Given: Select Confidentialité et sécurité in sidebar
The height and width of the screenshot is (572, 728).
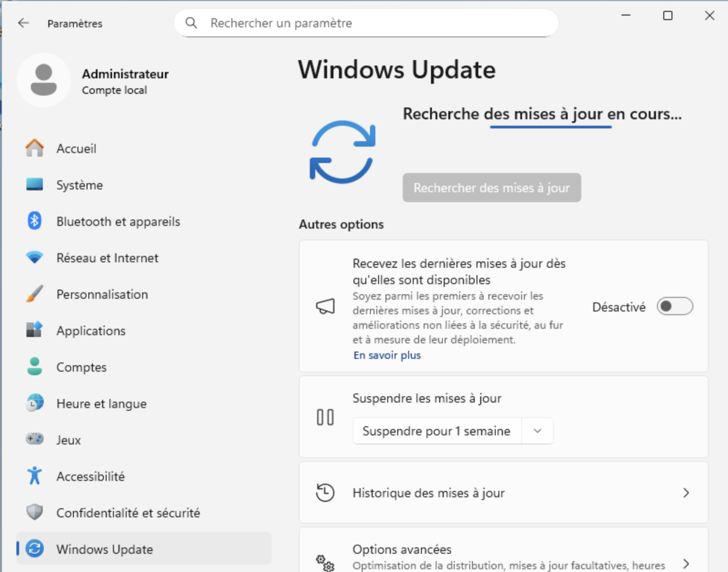Looking at the screenshot, I should pyautogui.click(x=144, y=513).
